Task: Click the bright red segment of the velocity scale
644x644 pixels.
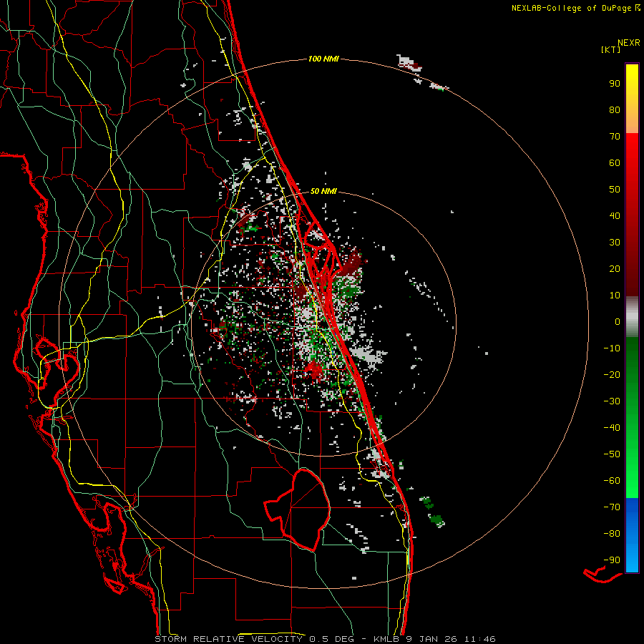Action: click(x=632, y=215)
